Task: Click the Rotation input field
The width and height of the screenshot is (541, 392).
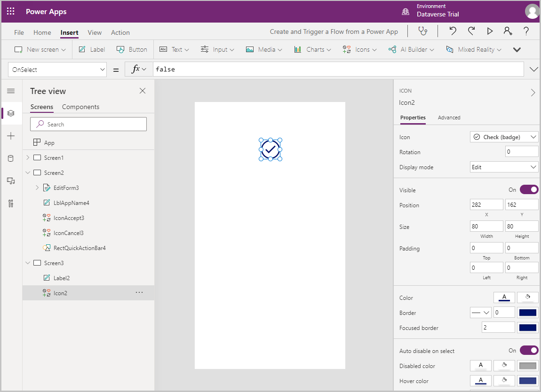Action: [x=522, y=152]
